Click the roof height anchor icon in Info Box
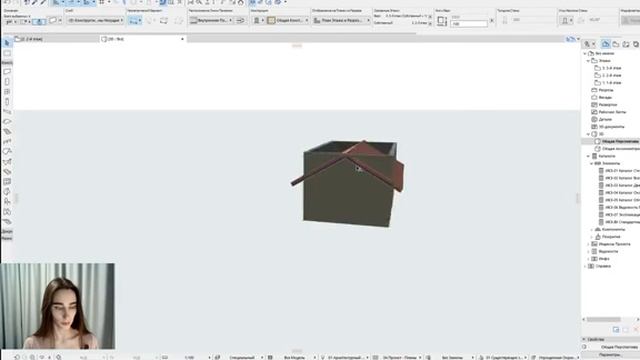Viewport: 640px width, 360px height. [x=442, y=20]
